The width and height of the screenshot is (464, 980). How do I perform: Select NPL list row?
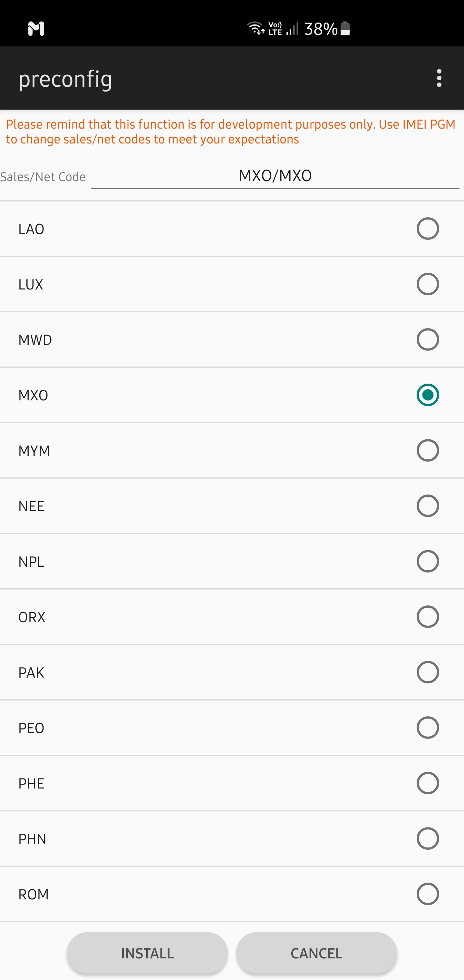tap(232, 562)
